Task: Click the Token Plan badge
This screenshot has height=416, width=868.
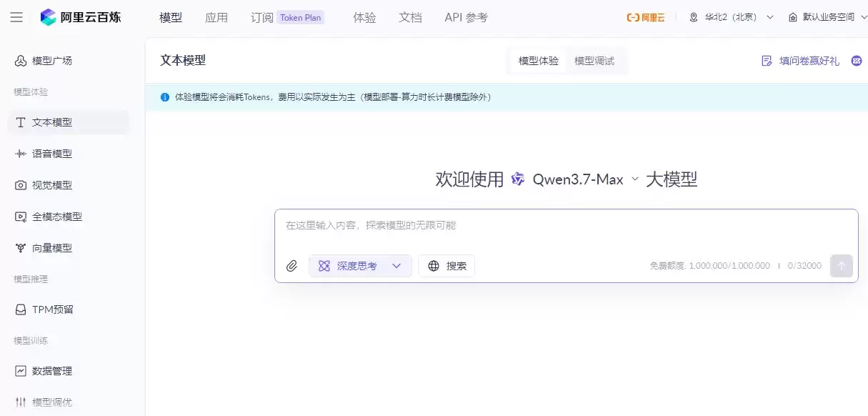Action: (301, 18)
